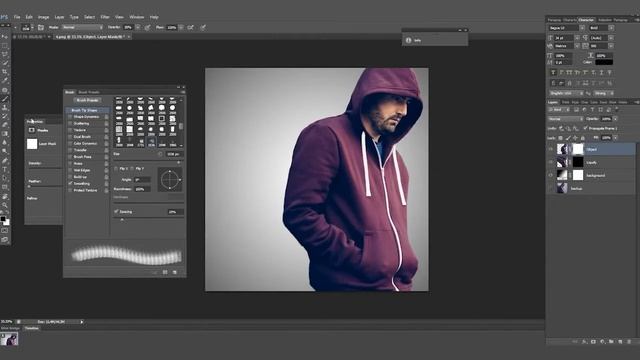Enable Scattering checkbox

pyautogui.click(x=70, y=123)
